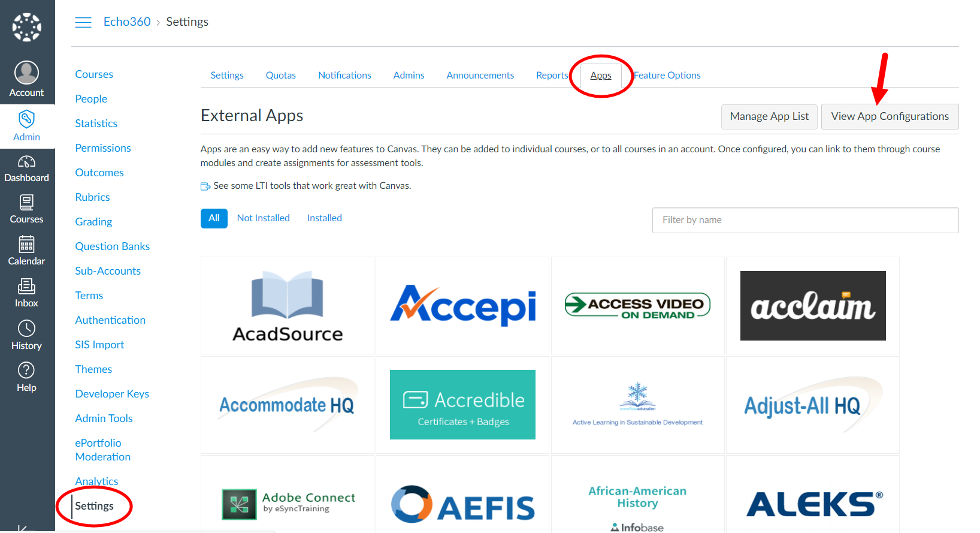980x533 pixels.
Task: Toggle the hamburger course navigation menu
Action: click(83, 22)
